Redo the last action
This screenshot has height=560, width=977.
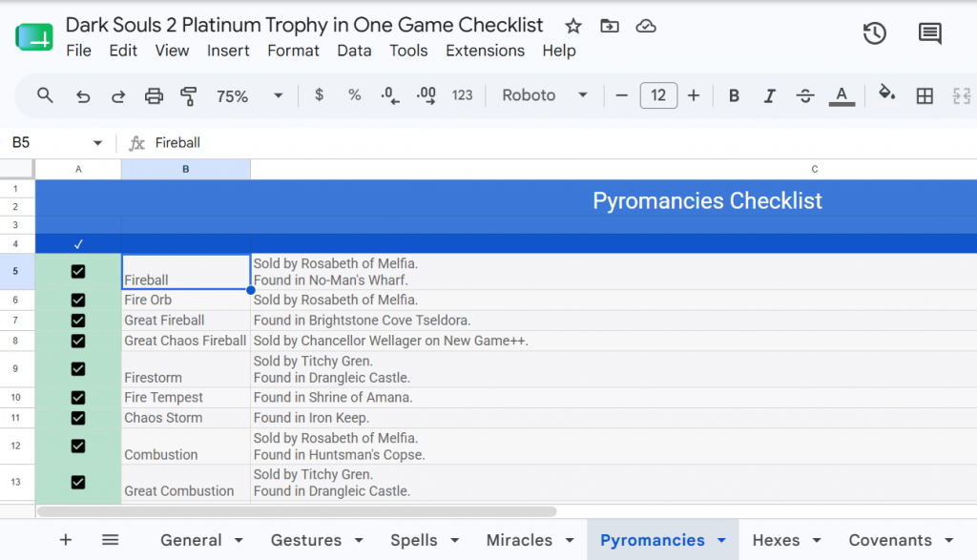click(117, 96)
